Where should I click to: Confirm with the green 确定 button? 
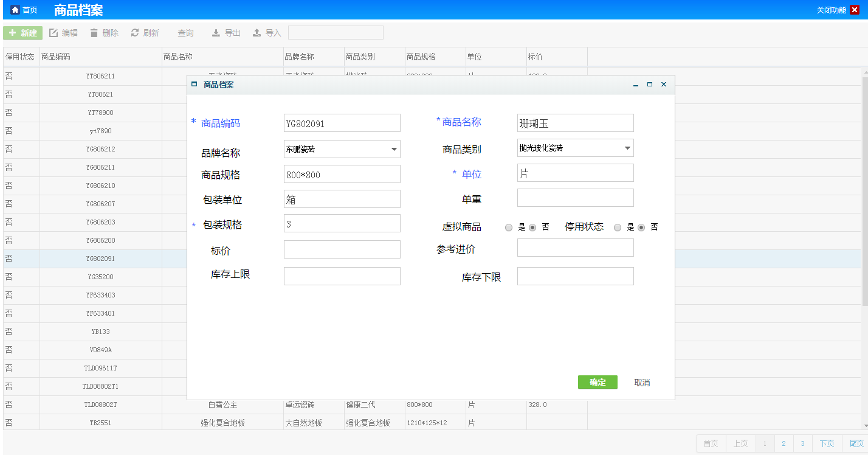tap(598, 382)
